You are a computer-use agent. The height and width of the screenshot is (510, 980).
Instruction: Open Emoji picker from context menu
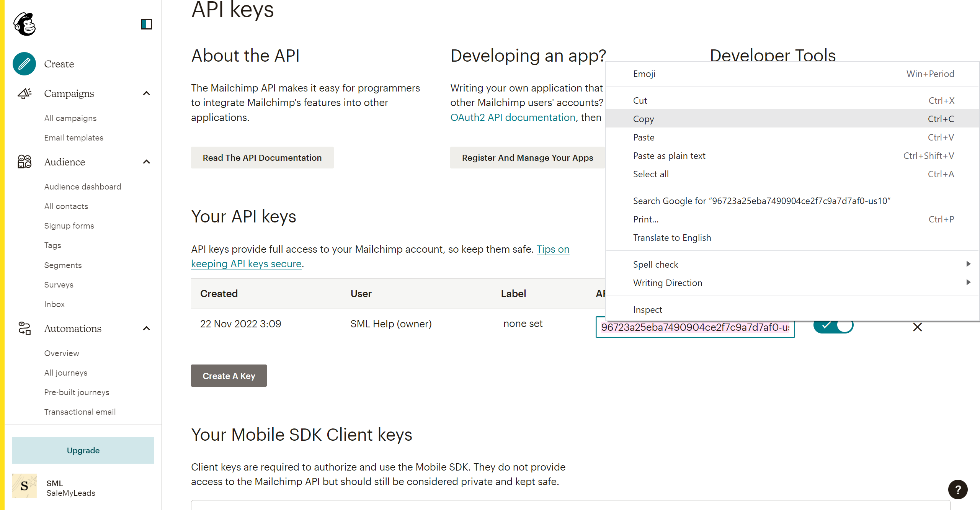[x=792, y=74]
